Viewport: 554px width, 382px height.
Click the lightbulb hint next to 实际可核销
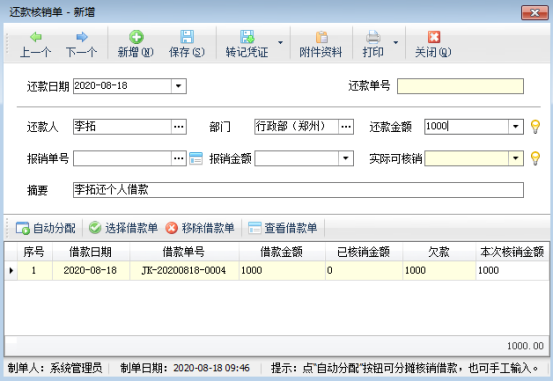pos(535,158)
